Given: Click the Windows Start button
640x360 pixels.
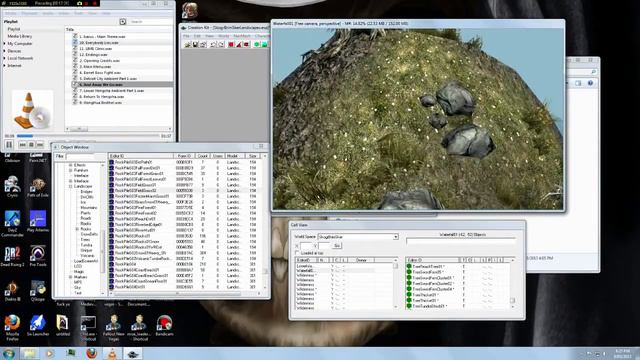Looking at the screenshot, I should 9,353.
